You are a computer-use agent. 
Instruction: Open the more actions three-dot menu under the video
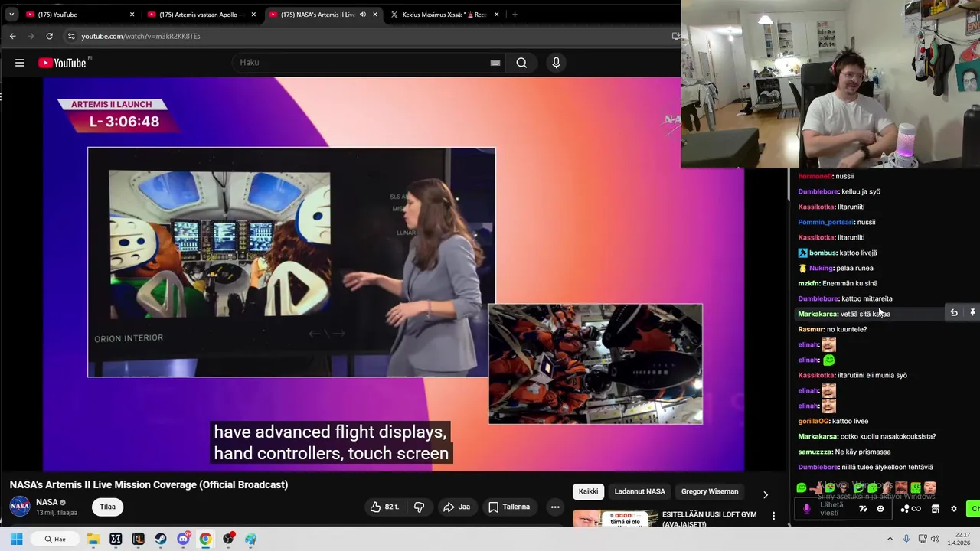(x=555, y=507)
